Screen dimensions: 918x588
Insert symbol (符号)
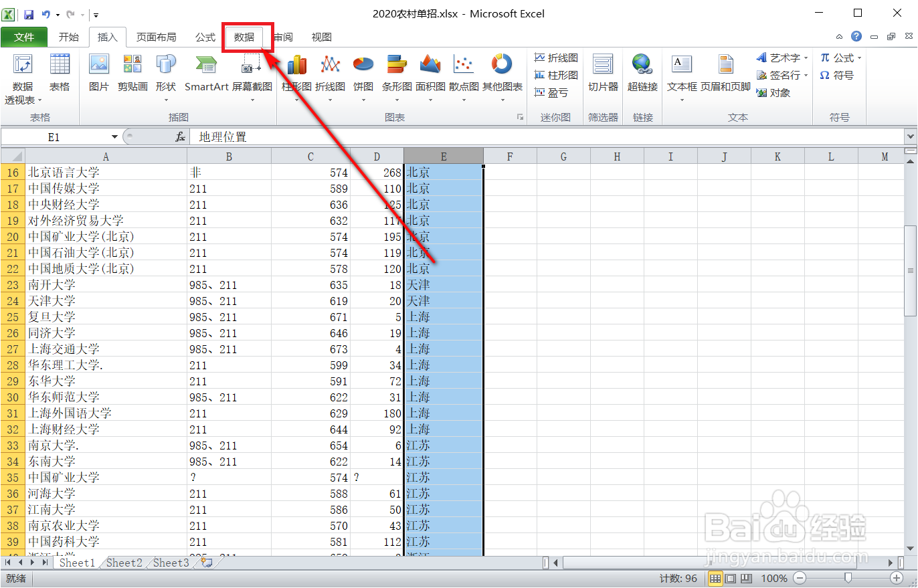click(837, 76)
